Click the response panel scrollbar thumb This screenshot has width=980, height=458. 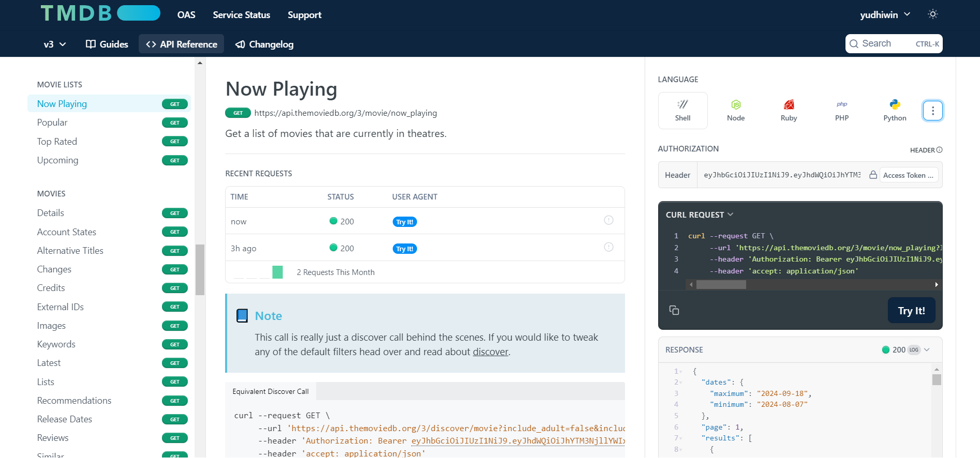point(937,380)
